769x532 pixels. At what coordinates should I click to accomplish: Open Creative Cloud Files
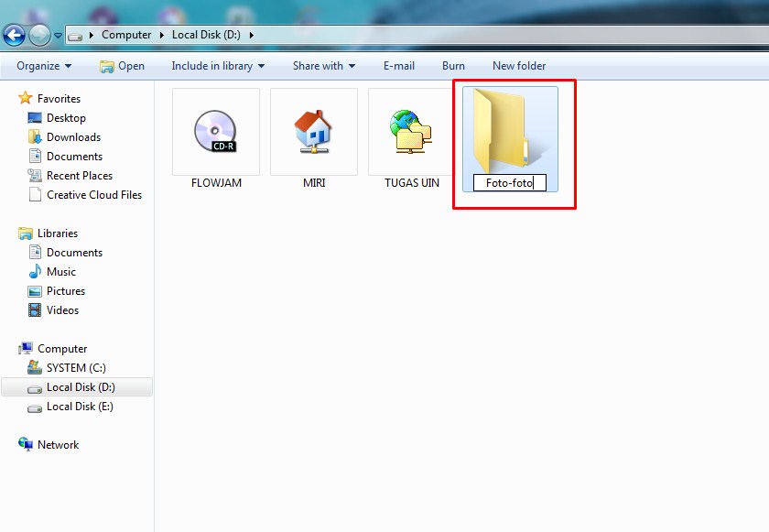tap(94, 195)
